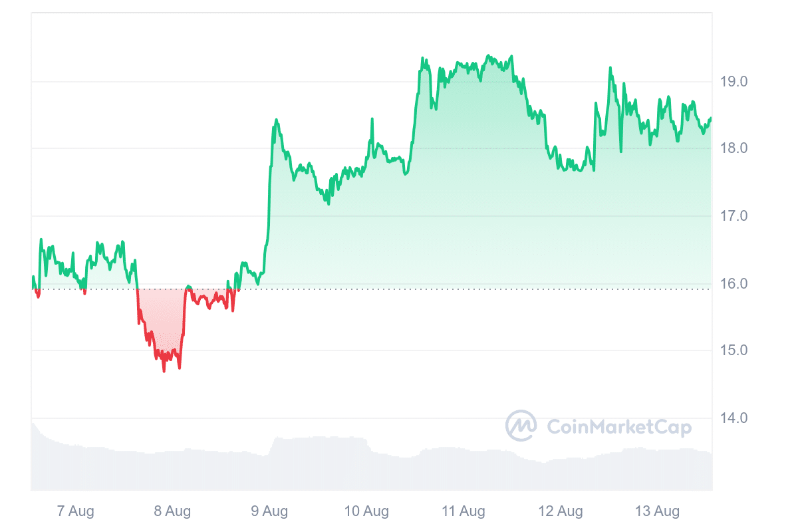Click the 17.0 price level label
Screen dimensions: 798x532
[734, 216]
